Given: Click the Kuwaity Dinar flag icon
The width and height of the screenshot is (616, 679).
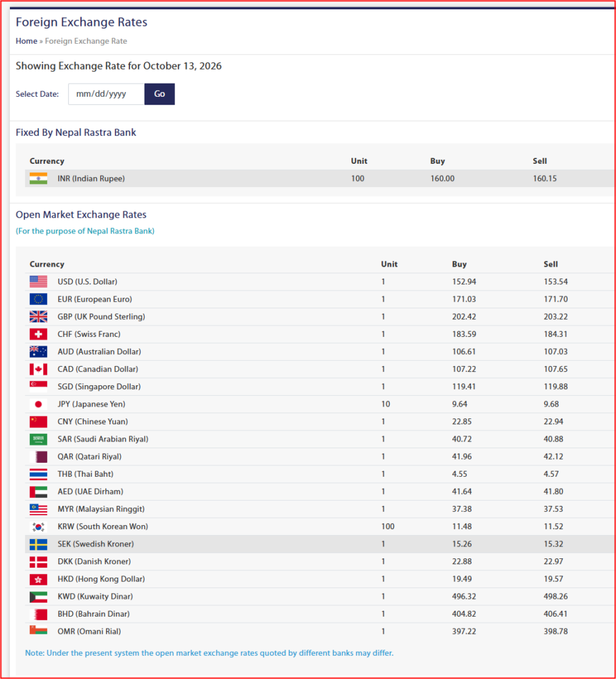Looking at the screenshot, I should [38, 597].
